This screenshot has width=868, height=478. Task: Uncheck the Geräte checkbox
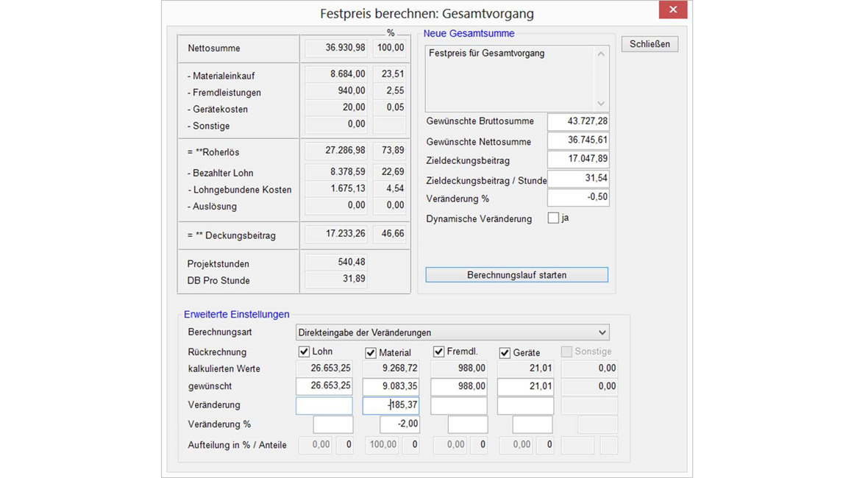pyautogui.click(x=505, y=353)
